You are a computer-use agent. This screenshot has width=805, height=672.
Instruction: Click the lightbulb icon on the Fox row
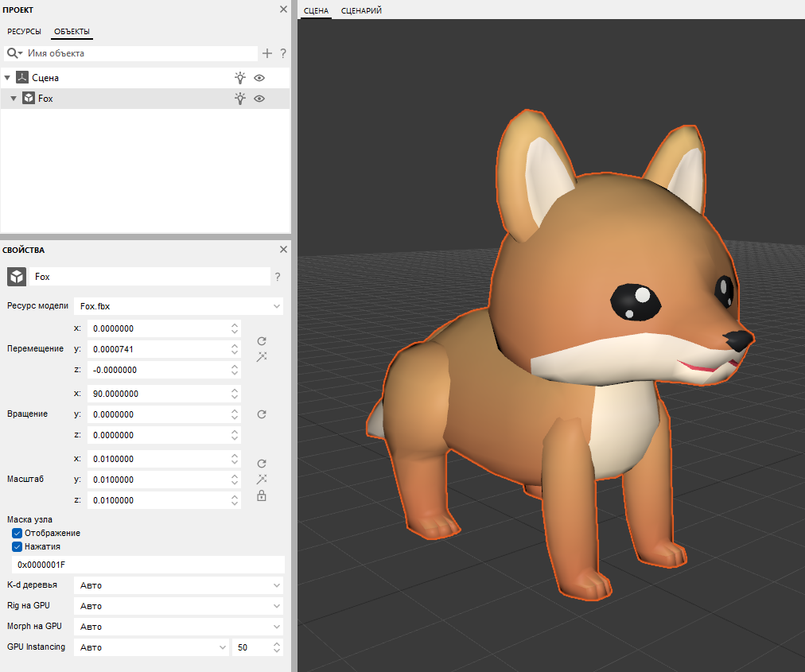(240, 98)
